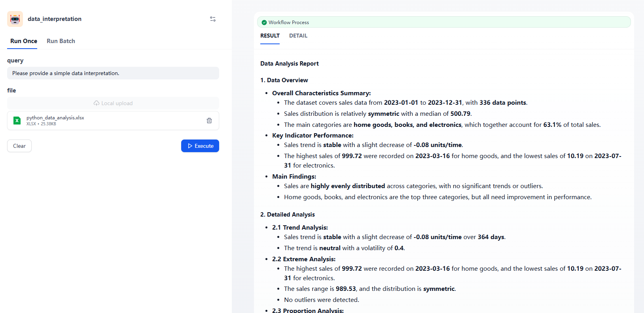Click the Data Analysis Report heading
The image size is (644, 313).
[289, 64]
